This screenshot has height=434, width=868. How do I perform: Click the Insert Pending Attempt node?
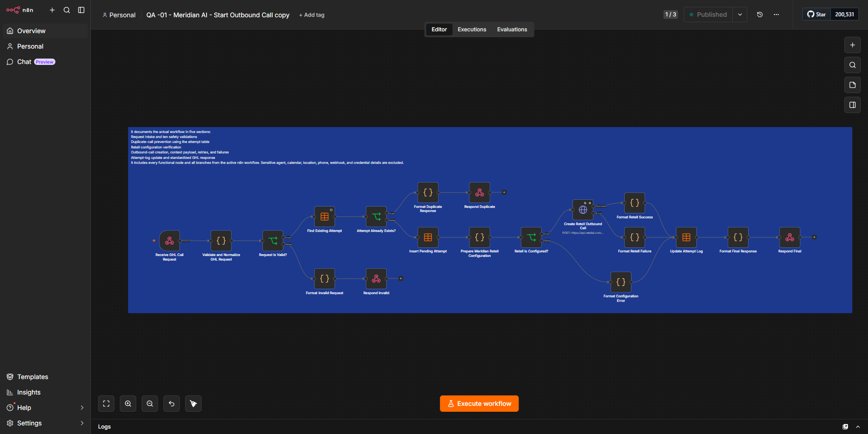428,237
